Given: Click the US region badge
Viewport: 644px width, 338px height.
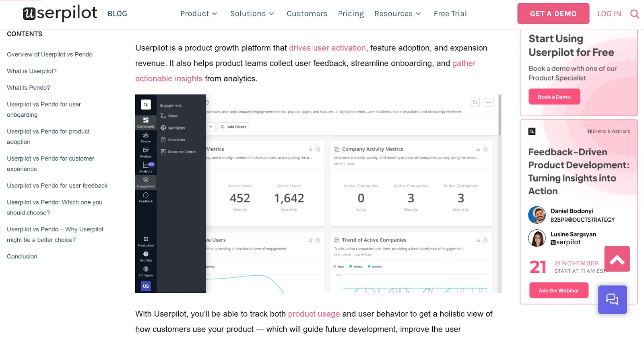Looking at the screenshot, I should coord(146,286).
